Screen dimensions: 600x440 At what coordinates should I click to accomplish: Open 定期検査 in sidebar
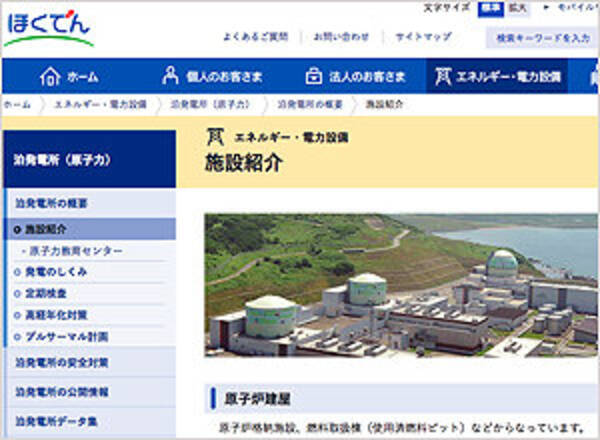(46, 293)
